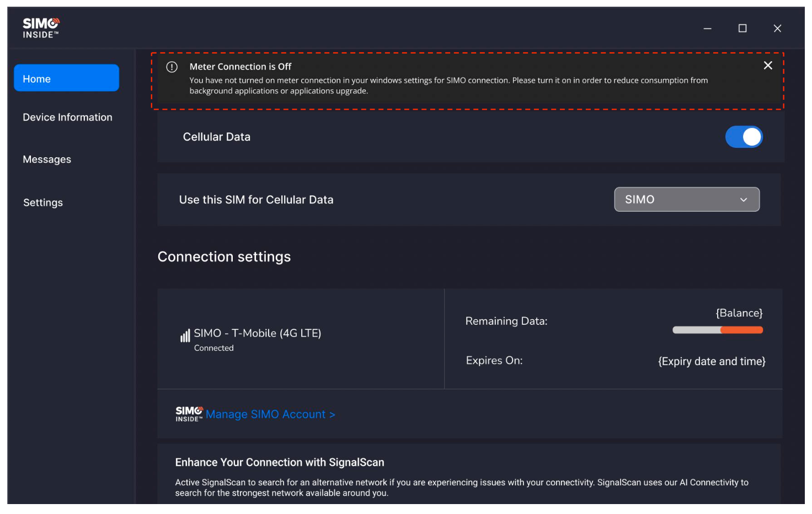
Task: Open the Messages section
Action: click(47, 159)
